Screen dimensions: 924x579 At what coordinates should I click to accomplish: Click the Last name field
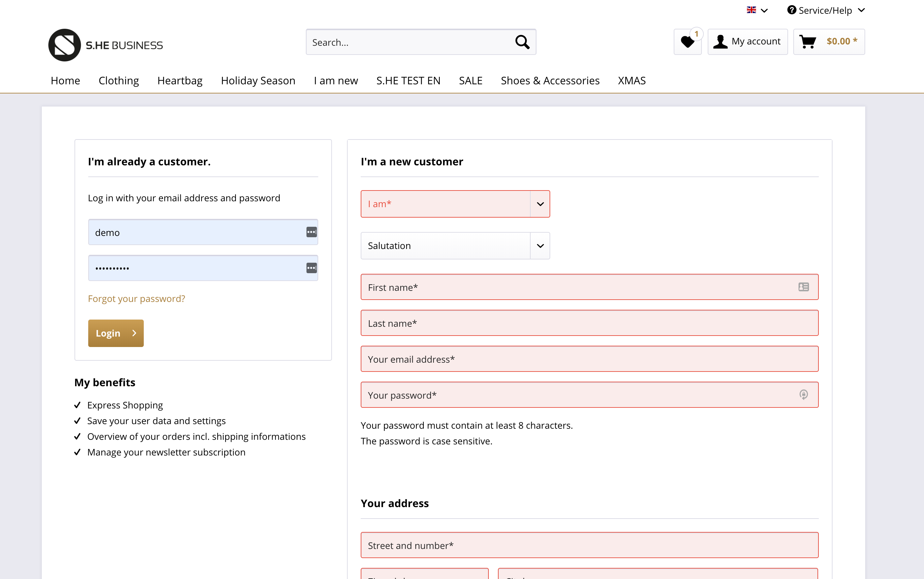tap(589, 323)
